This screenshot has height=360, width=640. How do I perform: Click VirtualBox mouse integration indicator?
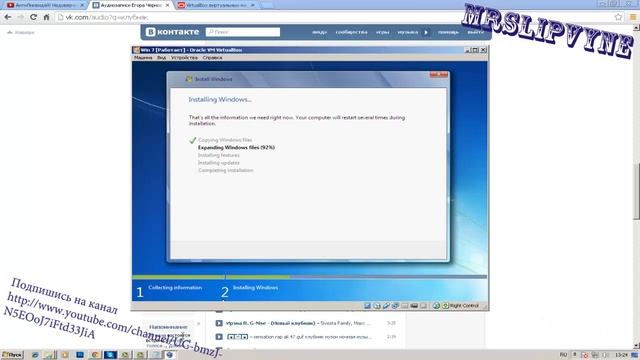click(436, 306)
